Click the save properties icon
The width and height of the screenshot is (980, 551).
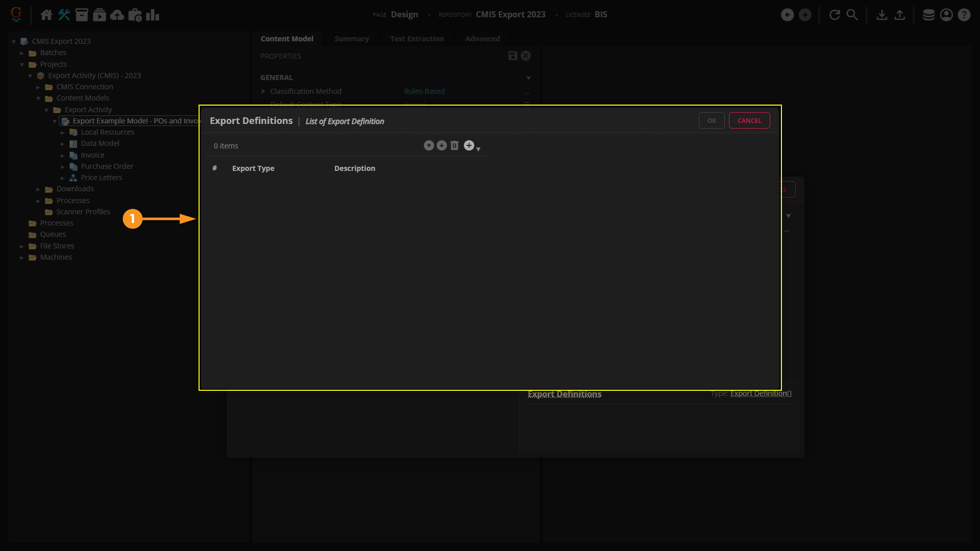tap(512, 56)
